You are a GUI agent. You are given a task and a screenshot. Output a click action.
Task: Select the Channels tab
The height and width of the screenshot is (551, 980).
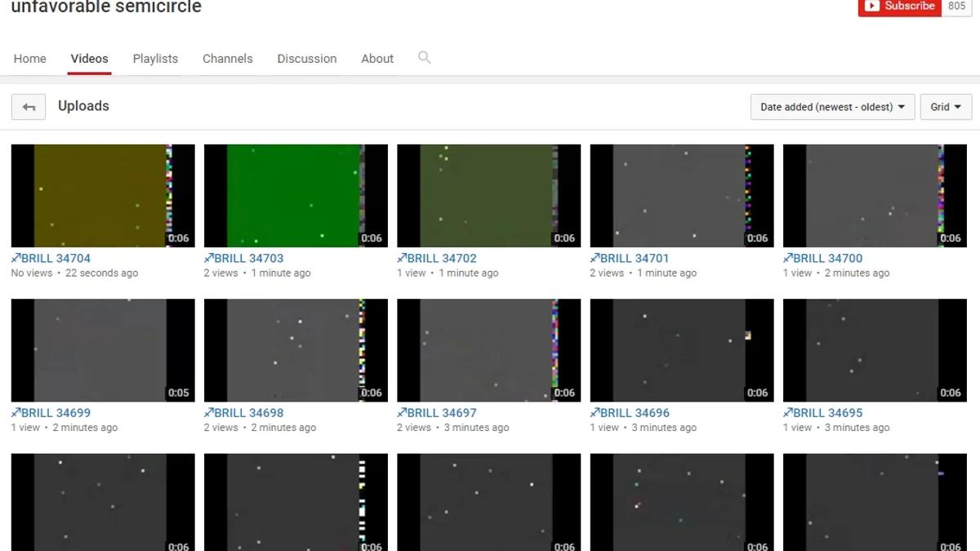click(228, 59)
